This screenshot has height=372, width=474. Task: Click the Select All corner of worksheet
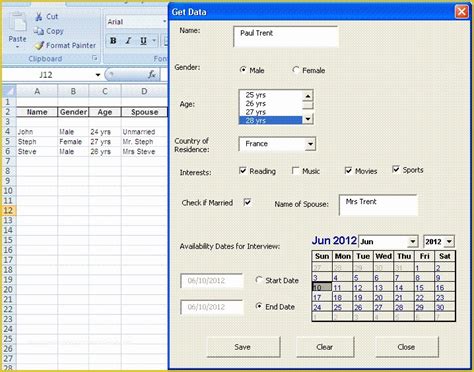click(9, 91)
